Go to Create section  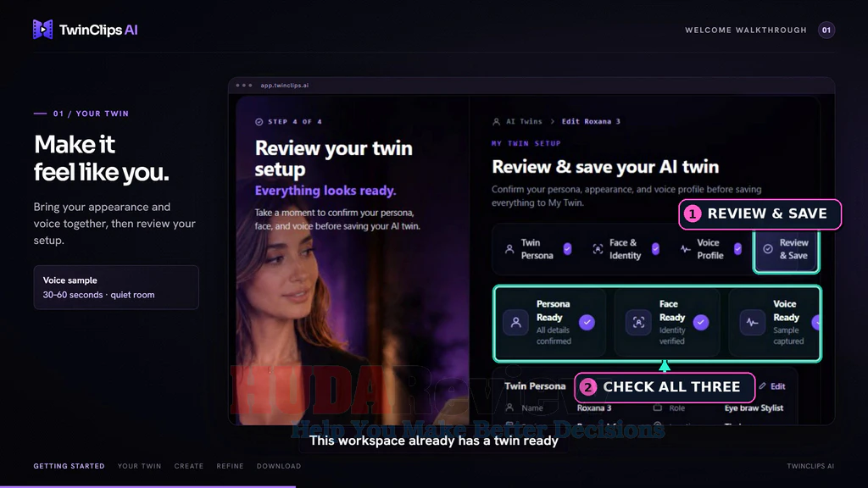coord(189,466)
